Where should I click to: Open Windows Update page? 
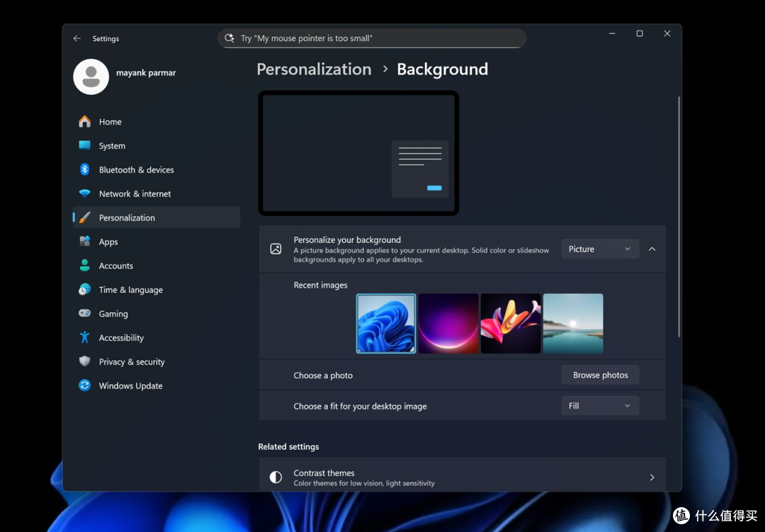pyautogui.click(x=156, y=385)
